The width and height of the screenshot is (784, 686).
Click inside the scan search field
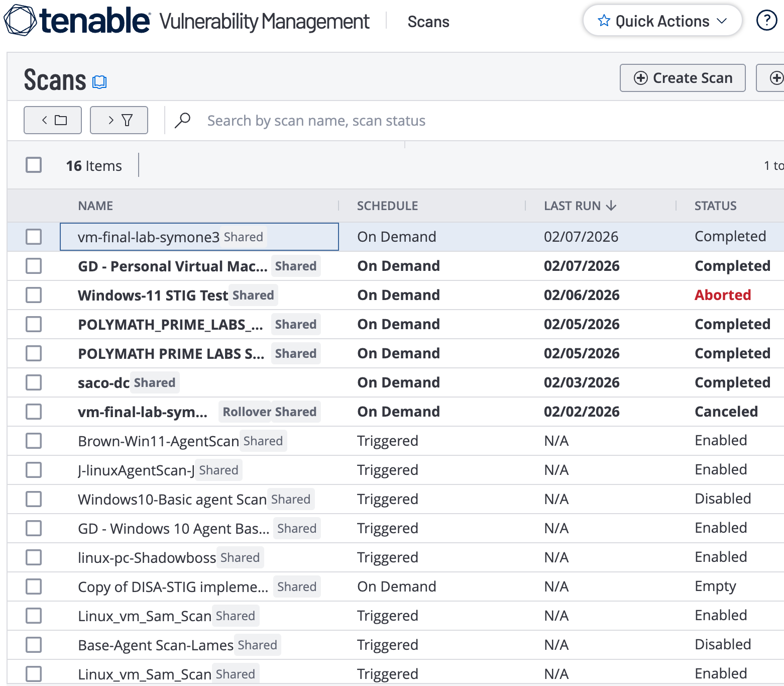point(316,120)
